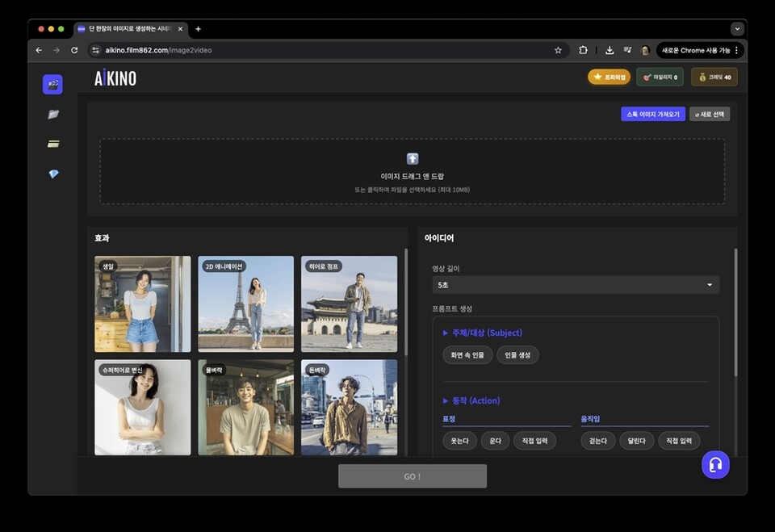Toggle the 웃는다 expression chip
This screenshot has height=532, width=775.
(x=459, y=441)
